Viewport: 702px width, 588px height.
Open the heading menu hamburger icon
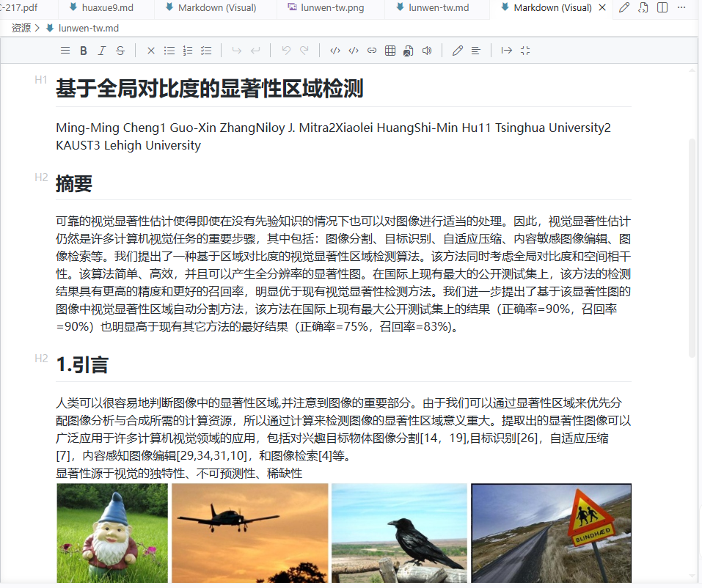coord(65,51)
